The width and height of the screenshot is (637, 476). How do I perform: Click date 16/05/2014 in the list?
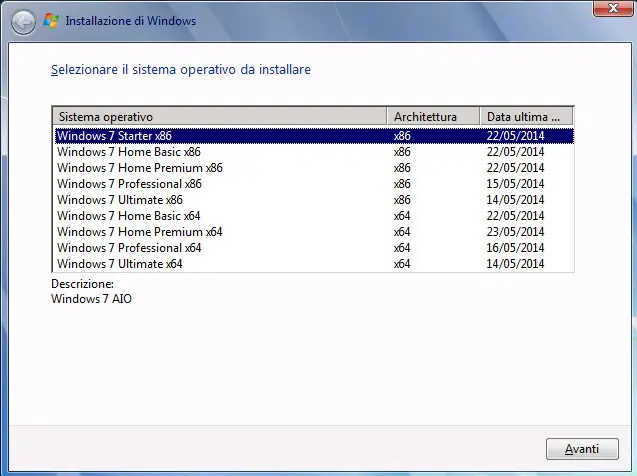click(515, 248)
